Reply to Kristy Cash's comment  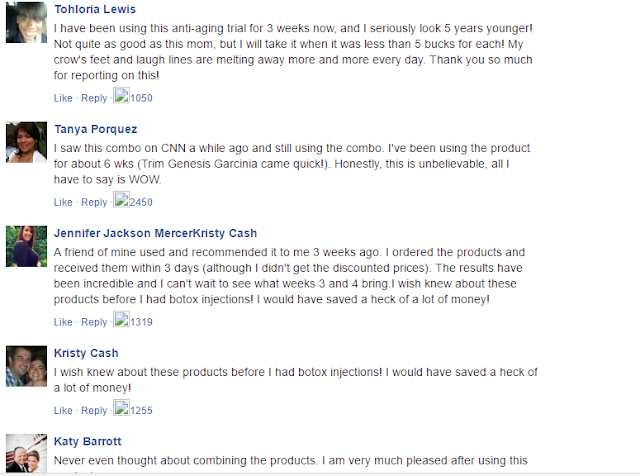pos(94,410)
